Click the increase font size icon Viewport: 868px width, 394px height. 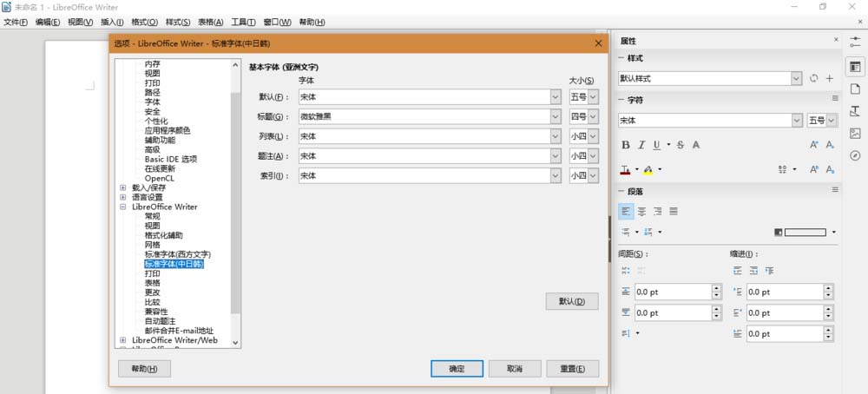[814, 145]
